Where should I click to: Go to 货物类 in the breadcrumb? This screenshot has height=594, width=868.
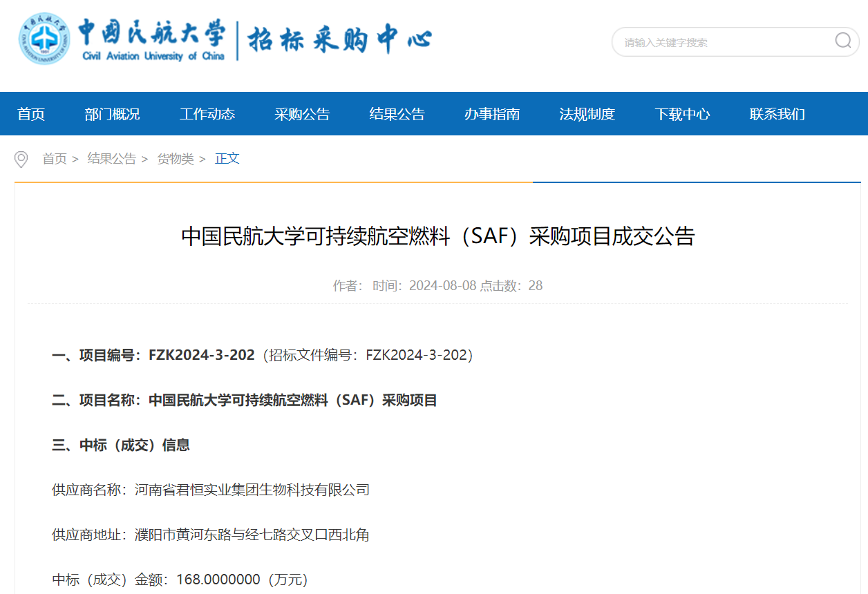(176, 159)
